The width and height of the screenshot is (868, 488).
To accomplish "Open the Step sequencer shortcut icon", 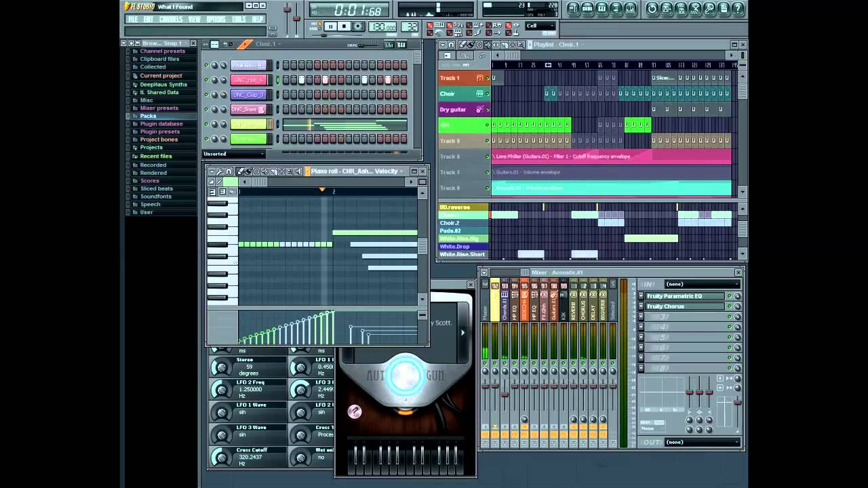I will [x=588, y=9].
